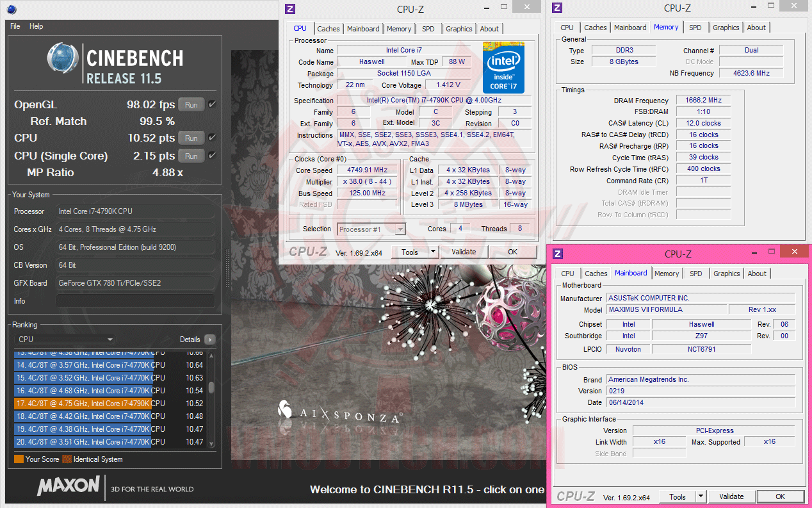Click the Core Voltage 1.412 V value
The image size is (812, 508).
point(448,85)
